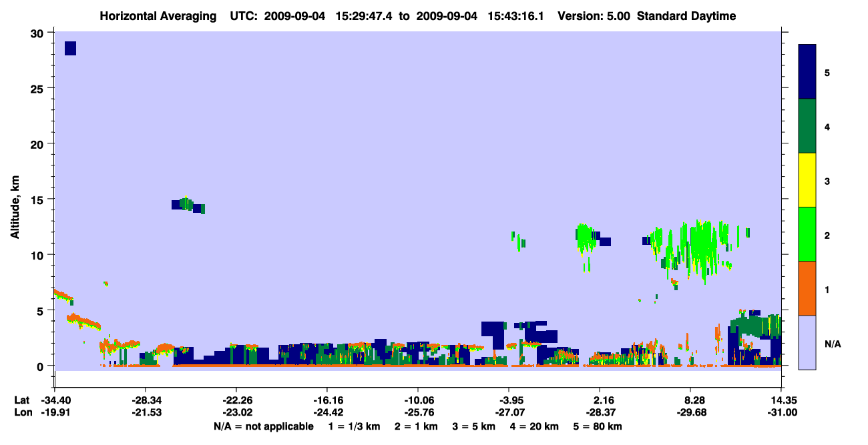868x445 pixels.
Task: Click the longitude value -27.07
Action: click(x=509, y=413)
